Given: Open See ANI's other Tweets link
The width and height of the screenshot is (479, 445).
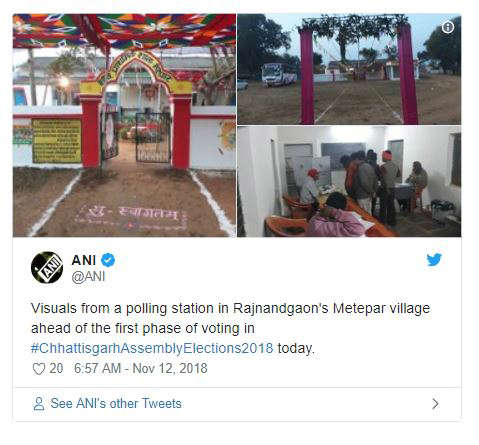Looking at the screenshot, I should (x=116, y=403).
